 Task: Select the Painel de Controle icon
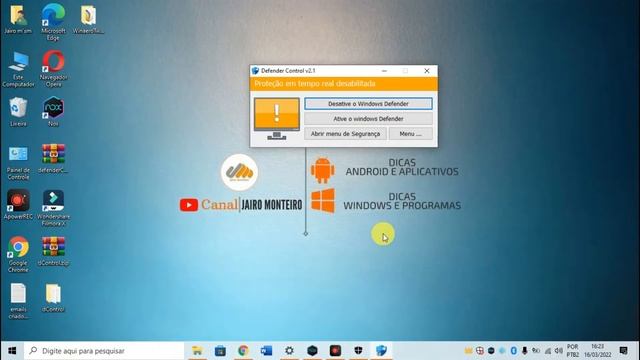tap(18, 162)
